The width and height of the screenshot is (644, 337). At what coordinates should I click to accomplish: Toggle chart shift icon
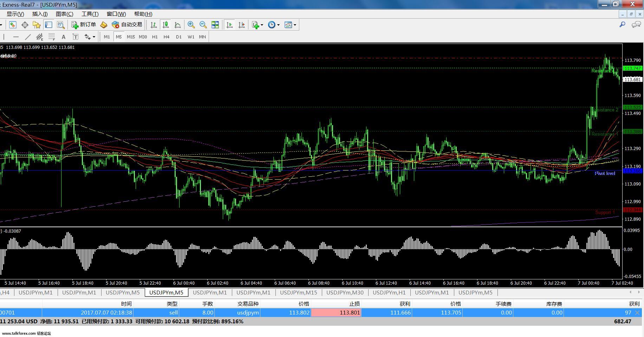241,25
